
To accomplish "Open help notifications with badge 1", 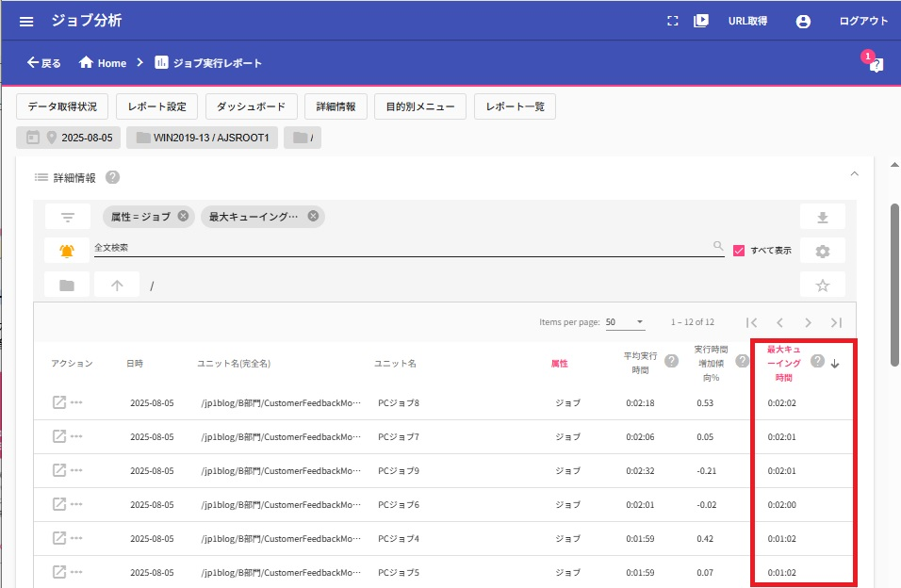I will point(874,61).
